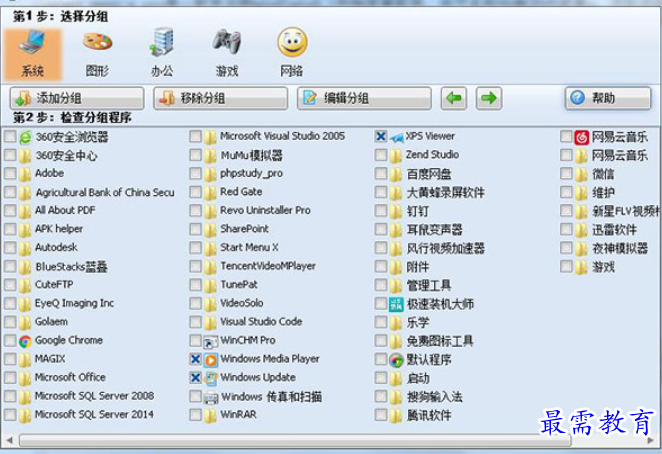Select the Start Menu X entry
The height and width of the screenshot is (454, 662).
pos(249,247)
